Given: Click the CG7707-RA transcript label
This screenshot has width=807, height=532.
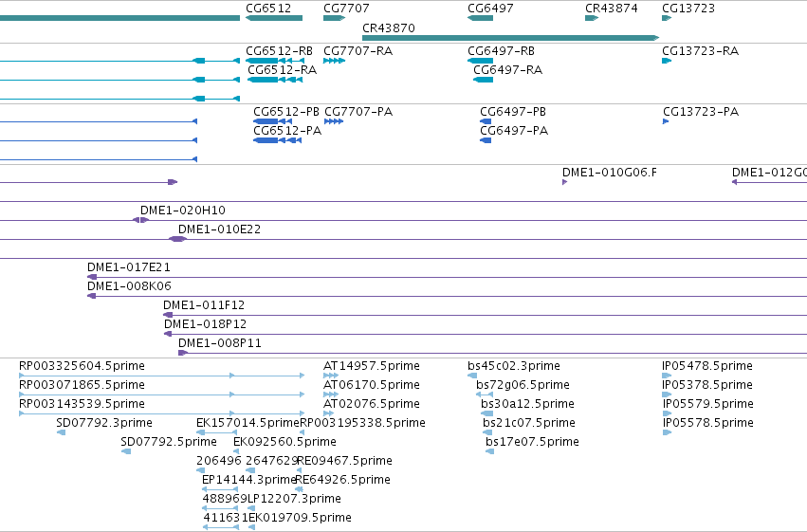Looking at the screenshot, I should [x=358, y=51].
